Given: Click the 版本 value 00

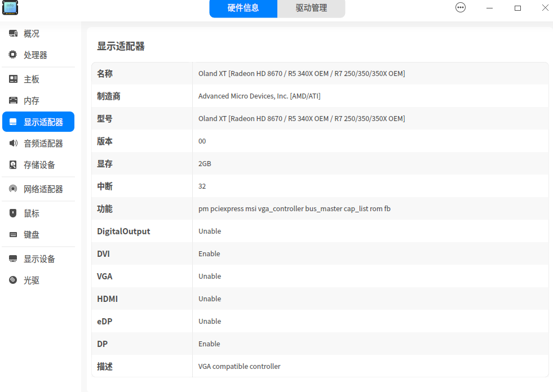Looking at the screenshot, I should coord(202,141).
